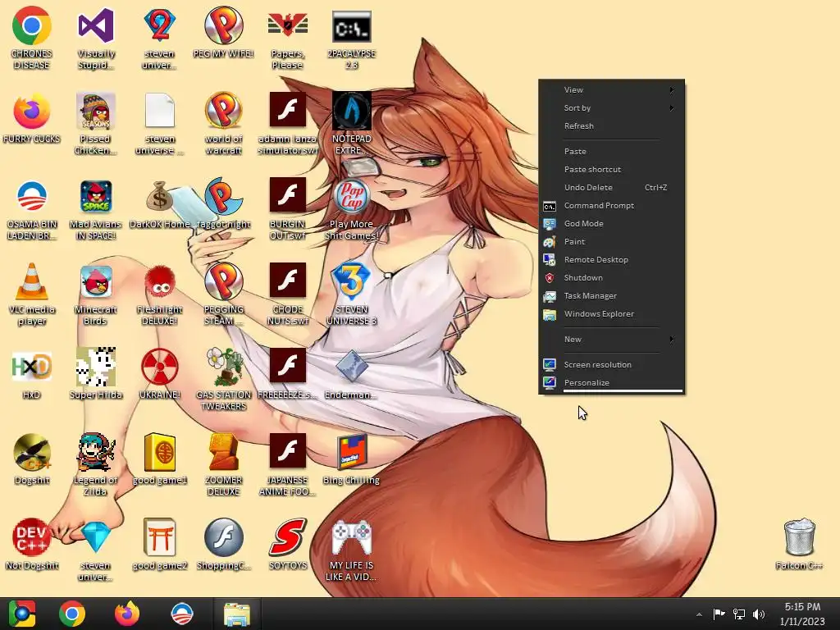The height and width of the screenshot is (630, 840).
Task: Open the file explorer taskbar button
Action: pyautogui.click(x=237, y=614)
